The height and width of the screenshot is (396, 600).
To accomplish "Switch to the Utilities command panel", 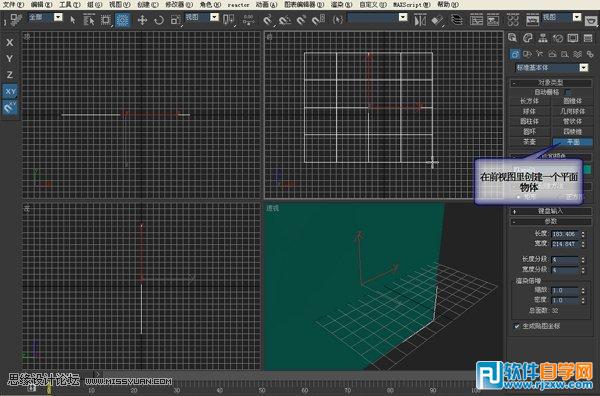I will tap(588, 38).
